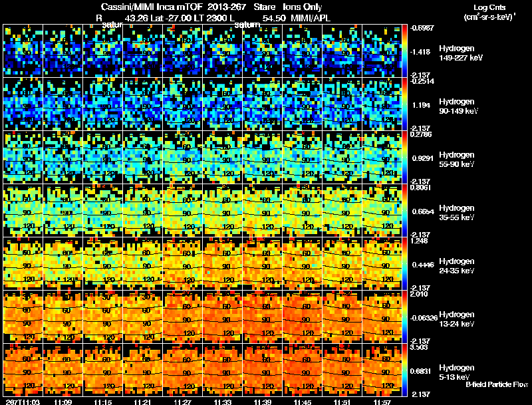
Task: Click the -0.06326 color scale value
Action: click(424, 318)
